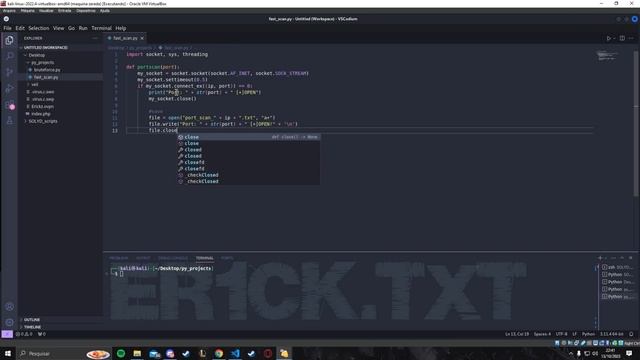Select the fast_scan.py editor tab
640x360 pixels.
(x=125, y=38)
